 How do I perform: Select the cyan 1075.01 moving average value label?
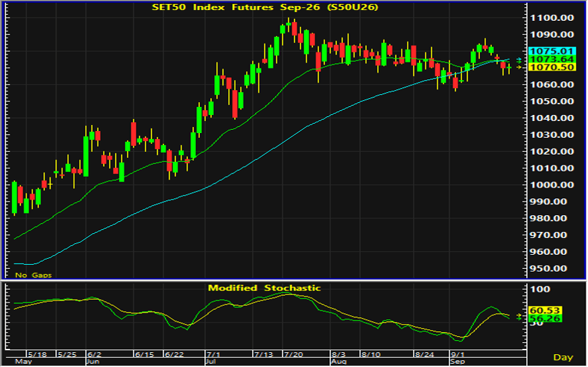[552, 51]
